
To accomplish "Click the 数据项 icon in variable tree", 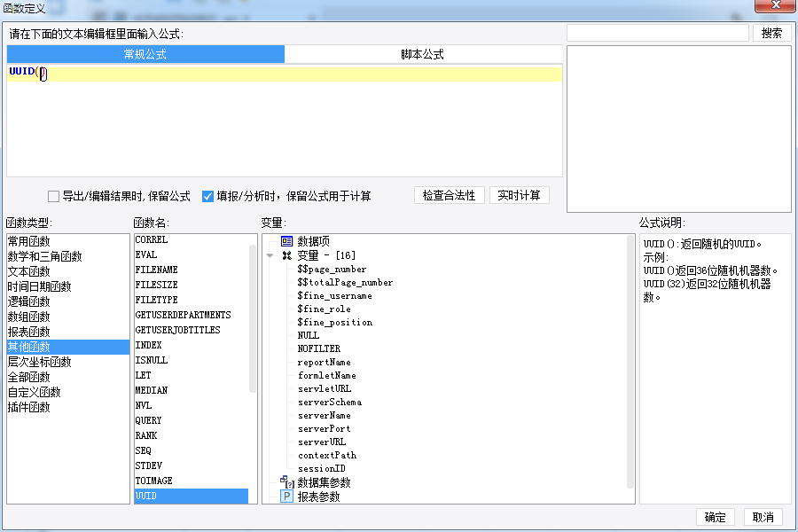I will [x=287, y=241].
